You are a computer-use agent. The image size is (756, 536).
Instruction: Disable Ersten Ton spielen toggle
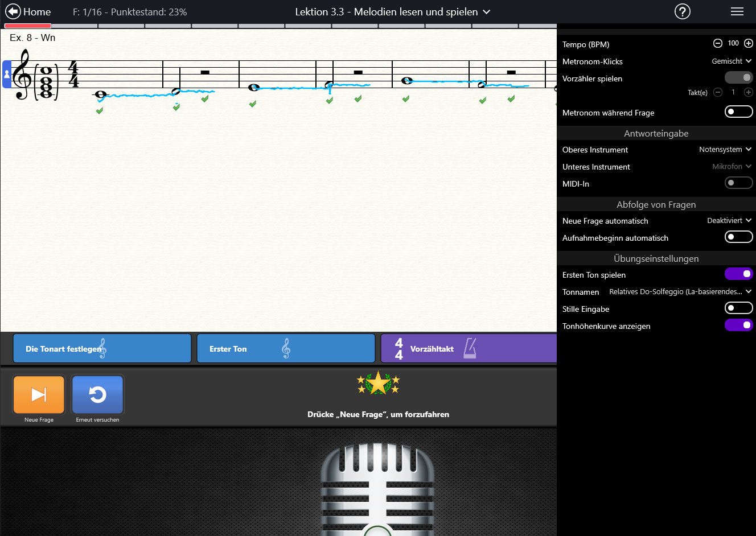738,274
